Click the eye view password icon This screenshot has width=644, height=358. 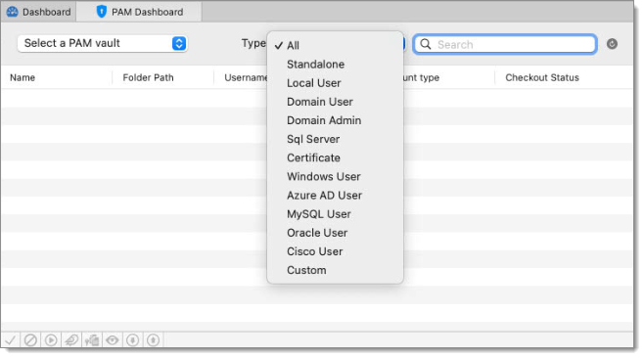coord(113,340)
